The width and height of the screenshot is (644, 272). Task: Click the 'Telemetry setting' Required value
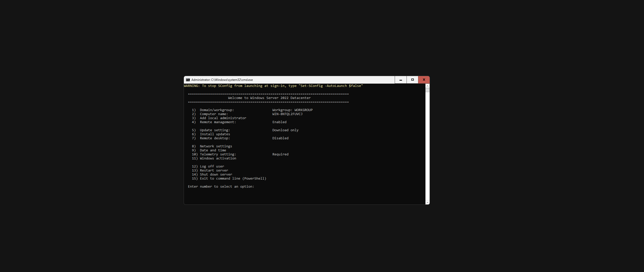tap(280, 154)
